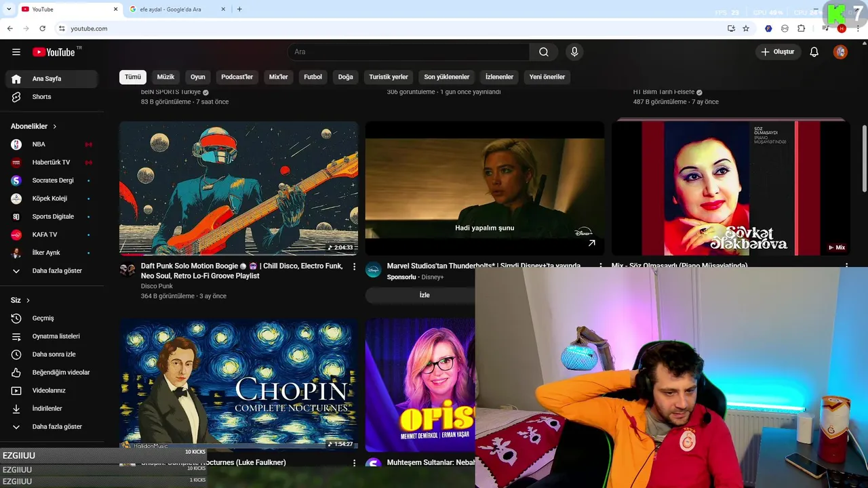Screen dimensions: 868x488
Task: Click the Oluştur create button
Action: [778, 52]
